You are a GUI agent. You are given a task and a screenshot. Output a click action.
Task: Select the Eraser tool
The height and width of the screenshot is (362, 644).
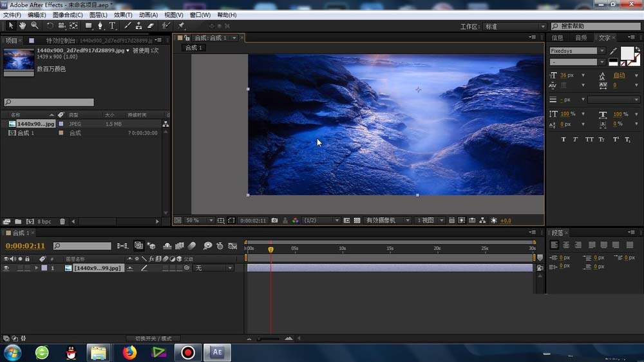(150, 26)
